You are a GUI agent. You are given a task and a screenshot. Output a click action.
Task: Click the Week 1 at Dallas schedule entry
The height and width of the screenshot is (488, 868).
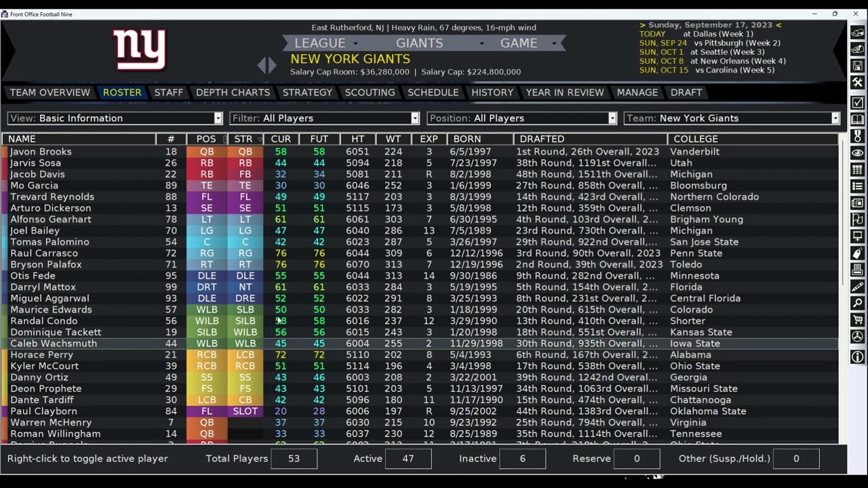click(x=696, y=34)
